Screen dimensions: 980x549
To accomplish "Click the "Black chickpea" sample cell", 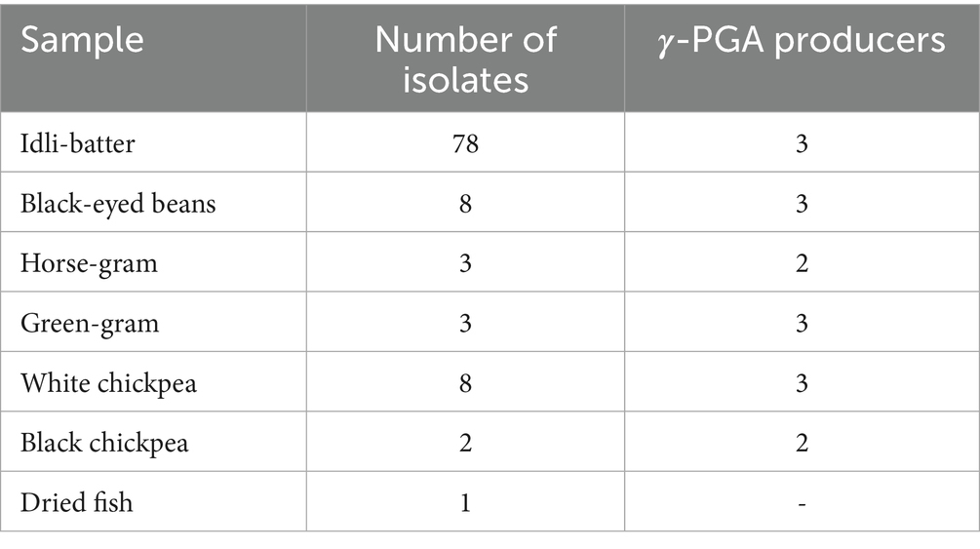I will 104,442.
